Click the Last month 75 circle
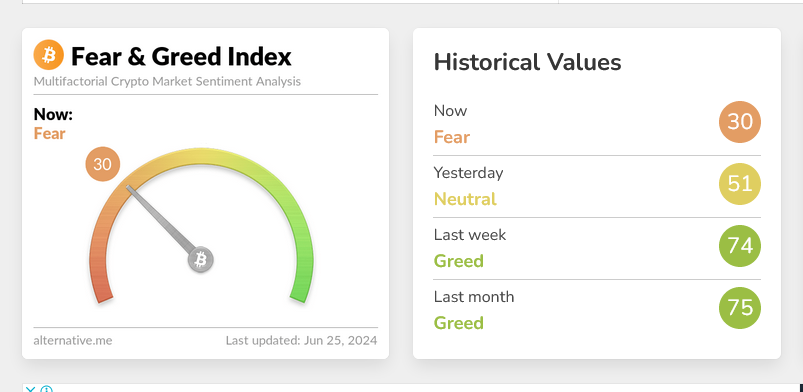The width and height of the screenshot is (803, 392). (x=740, y=308)
